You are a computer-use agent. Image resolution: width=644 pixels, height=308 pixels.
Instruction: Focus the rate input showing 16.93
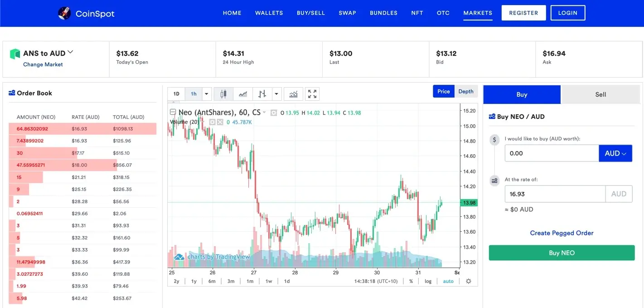coord(555,194)
